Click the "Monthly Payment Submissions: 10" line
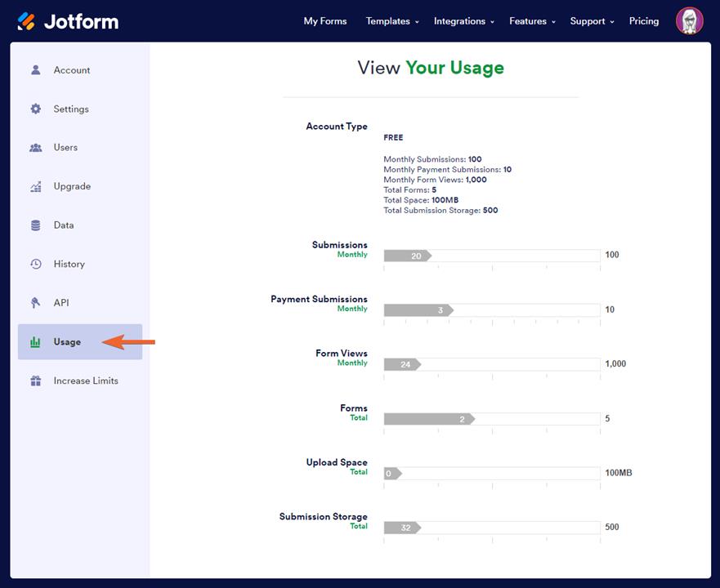 tap(447, 169)
